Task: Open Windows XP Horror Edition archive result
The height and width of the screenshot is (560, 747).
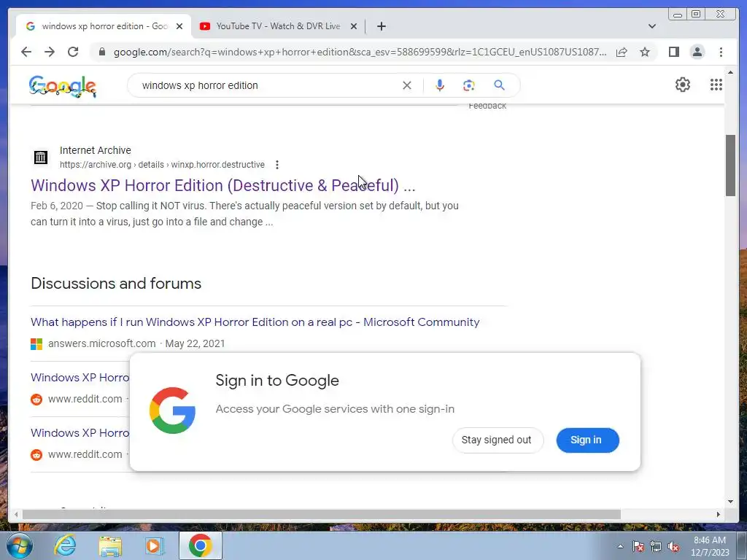Action: [223, 185]
